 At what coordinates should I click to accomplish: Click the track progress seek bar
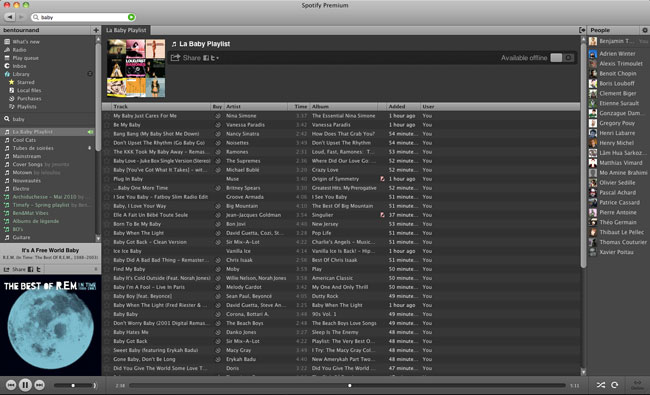(347, 385)
